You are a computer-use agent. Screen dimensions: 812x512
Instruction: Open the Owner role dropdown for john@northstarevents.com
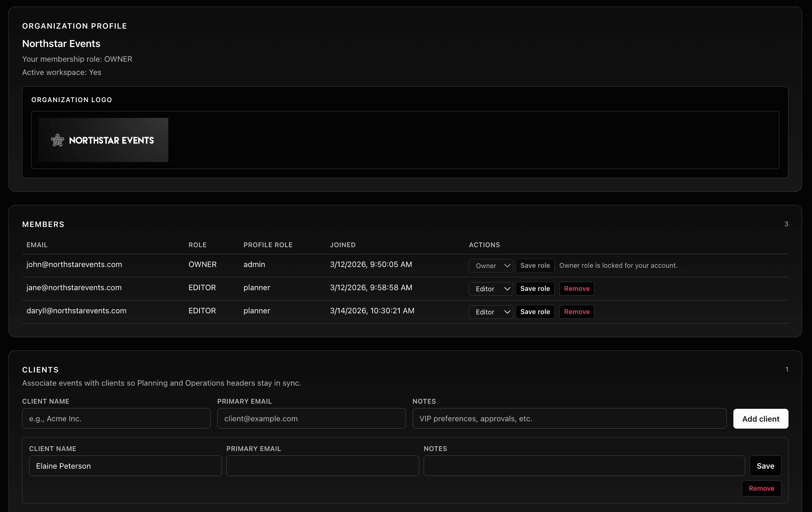click(491, 265)
